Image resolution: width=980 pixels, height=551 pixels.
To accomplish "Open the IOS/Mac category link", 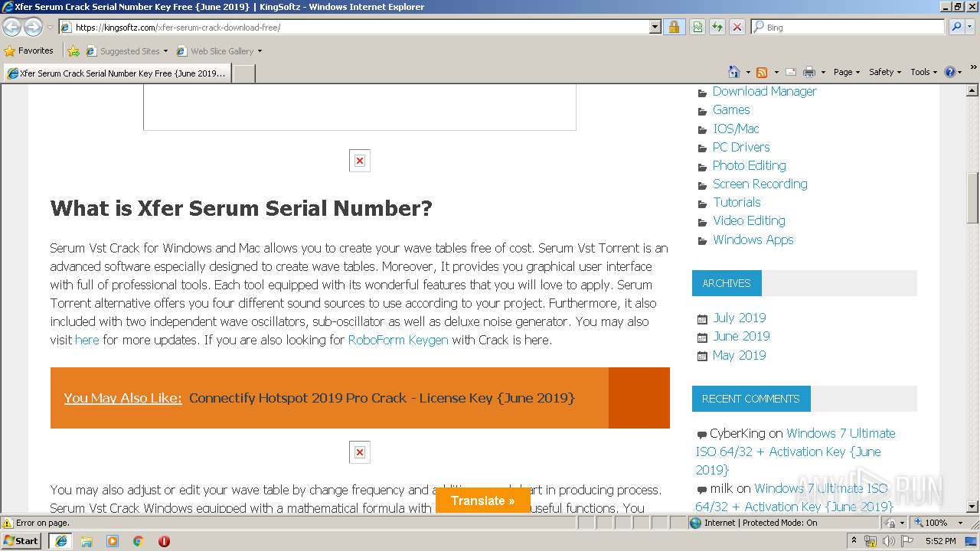I will (736, 129).
